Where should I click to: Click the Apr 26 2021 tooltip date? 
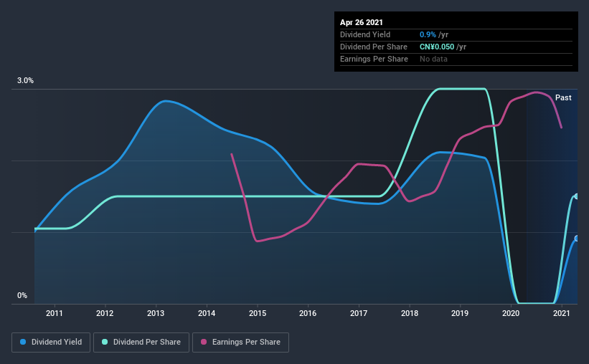tap(362, 22)
